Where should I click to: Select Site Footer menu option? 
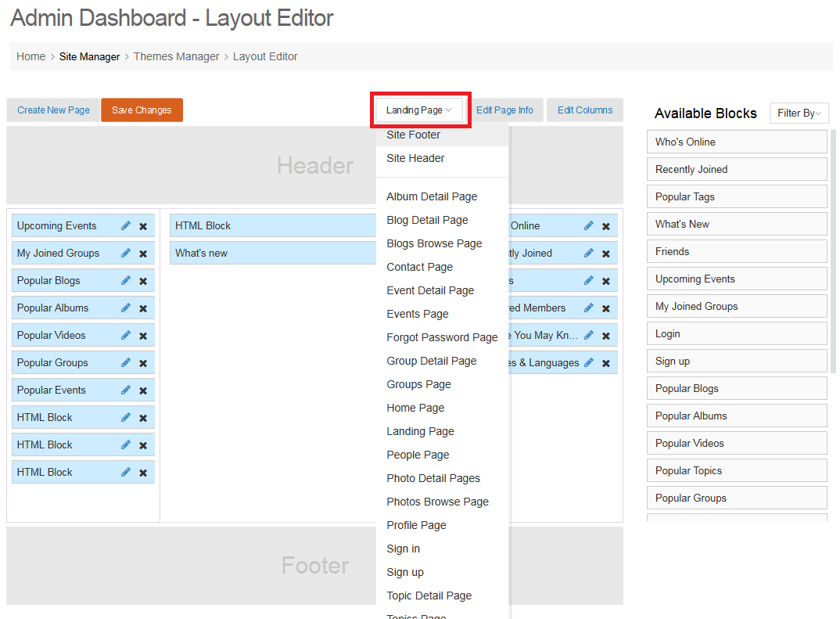pyautogui.click(x=413, y=135)
